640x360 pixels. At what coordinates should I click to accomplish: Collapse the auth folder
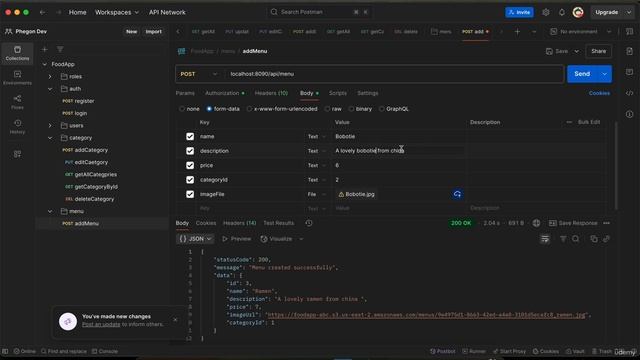(x=50, y=89)
